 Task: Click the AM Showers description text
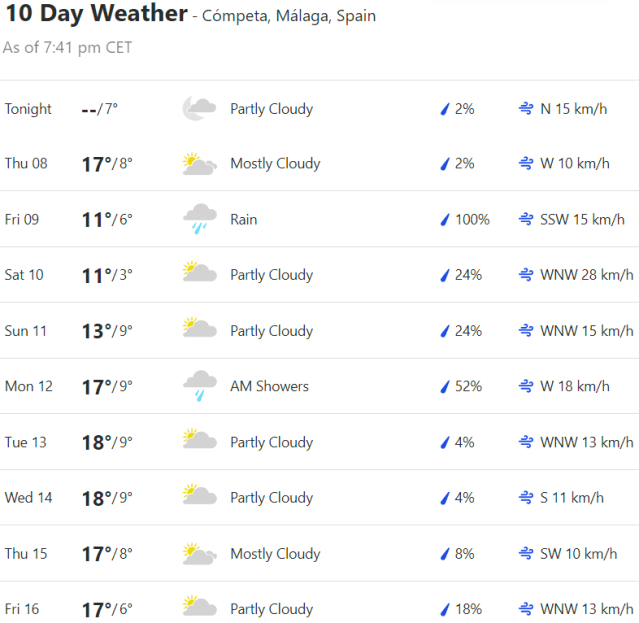269,387
